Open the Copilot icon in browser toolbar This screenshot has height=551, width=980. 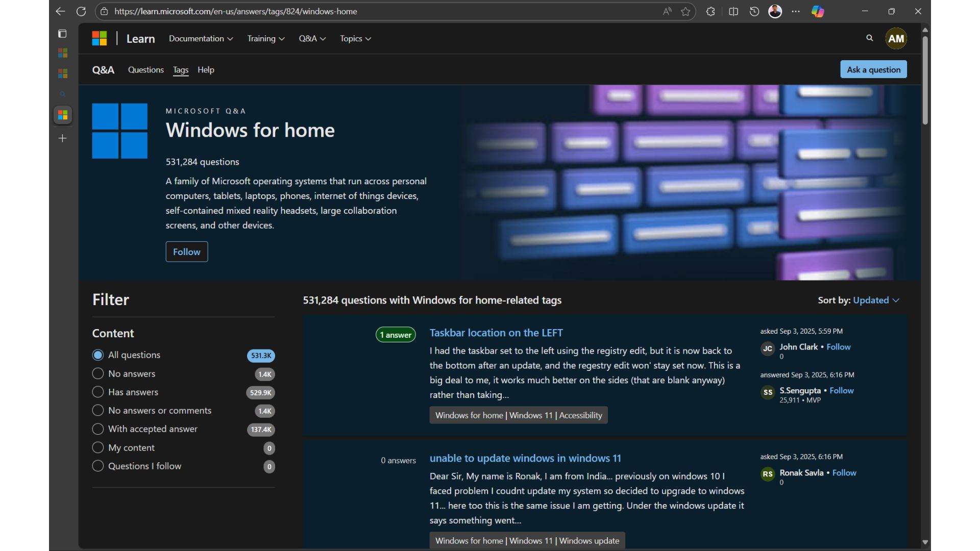tap(818, 11)
